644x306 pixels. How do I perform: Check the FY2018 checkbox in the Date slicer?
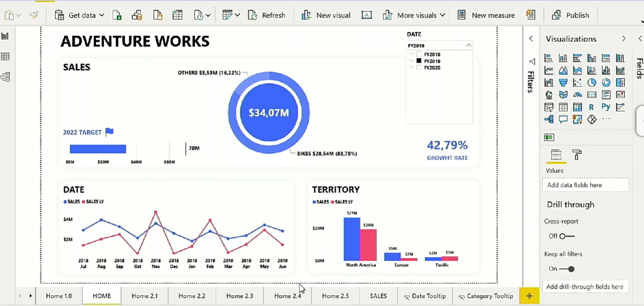point(419,54)
